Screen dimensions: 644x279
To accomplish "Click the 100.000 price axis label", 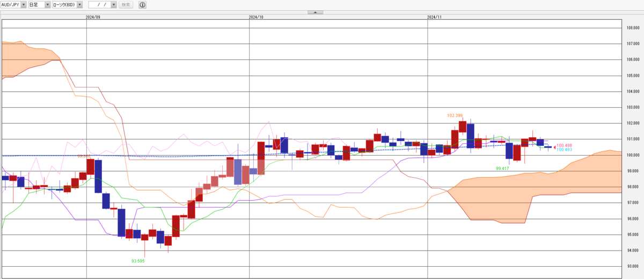I will [x=634, y=155].
